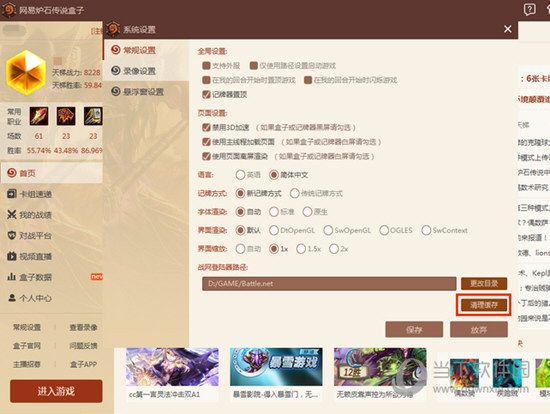550x414 pixels.
Task: Click the 个人中心 person icon
Action: [x=12, y=298]
